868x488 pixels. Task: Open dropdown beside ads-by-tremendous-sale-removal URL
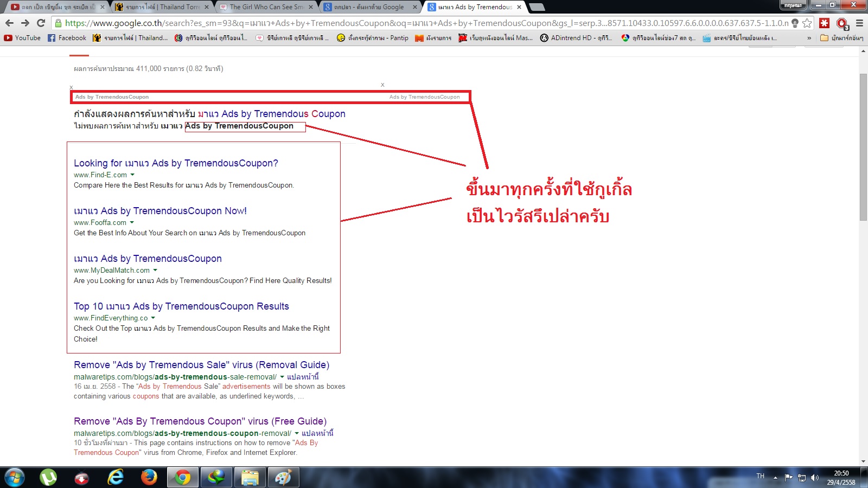pyautogui.click(x=282, y=377)
